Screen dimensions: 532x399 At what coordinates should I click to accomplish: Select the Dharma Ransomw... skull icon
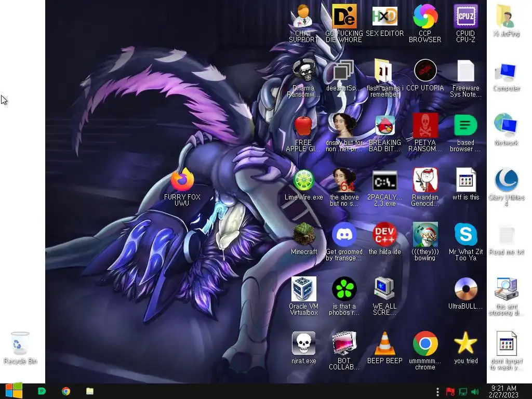coord(303,78)
